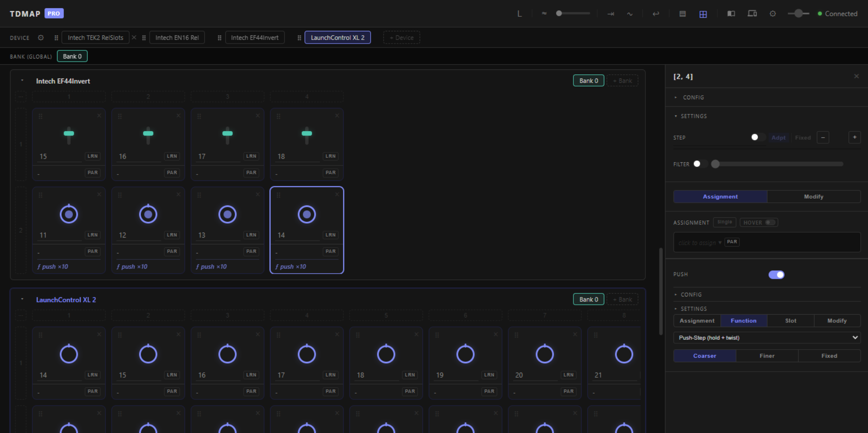Open click to assign dropdown field
This screenshot has width=868, height=433.
pyautogui.click(x=767, y=242)
